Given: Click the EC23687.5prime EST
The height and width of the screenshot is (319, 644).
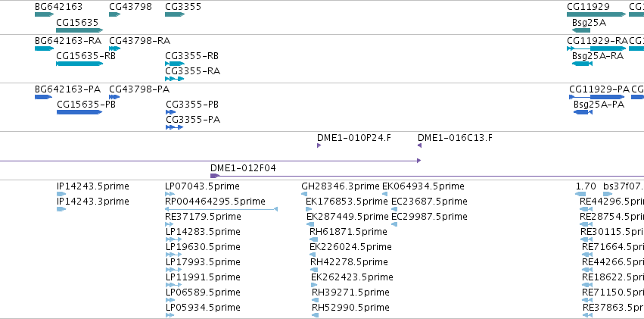Looking at the screenshot, I should tap(394, 209).
